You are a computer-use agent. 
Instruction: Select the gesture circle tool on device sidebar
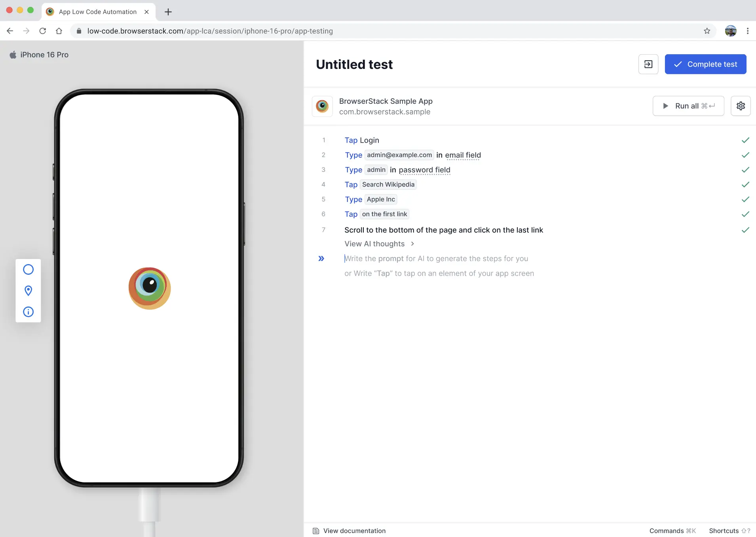[x=28, y=269]
